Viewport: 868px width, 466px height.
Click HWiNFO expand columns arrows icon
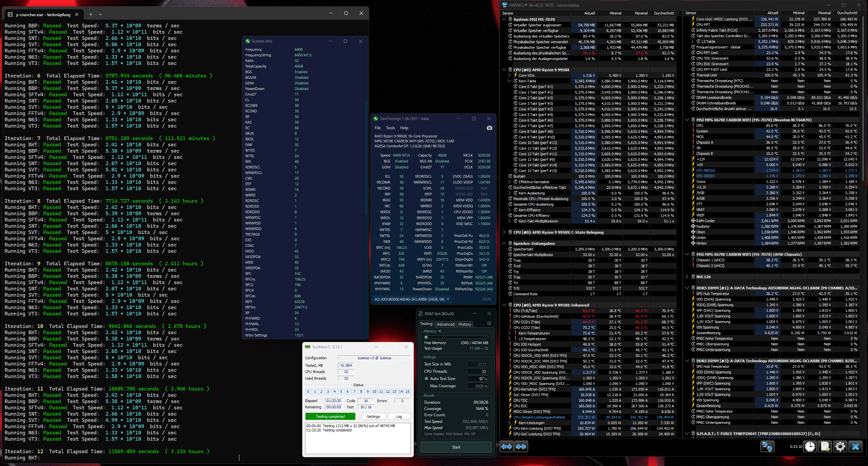pos(507,447)
